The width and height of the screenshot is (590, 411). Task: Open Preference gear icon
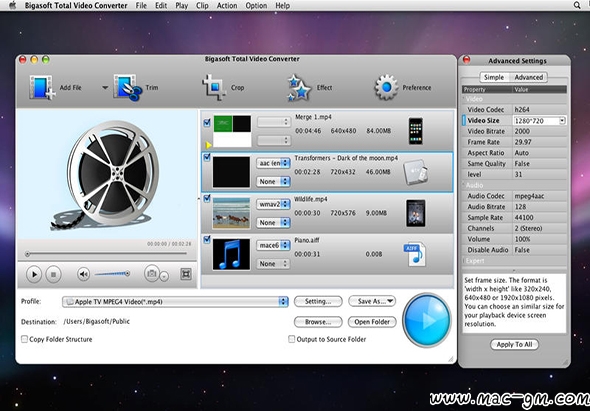coord(386,87)
